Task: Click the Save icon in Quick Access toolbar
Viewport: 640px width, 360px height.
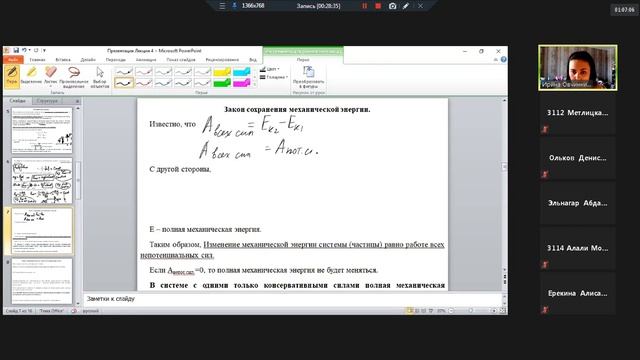Action: [16, 51]
